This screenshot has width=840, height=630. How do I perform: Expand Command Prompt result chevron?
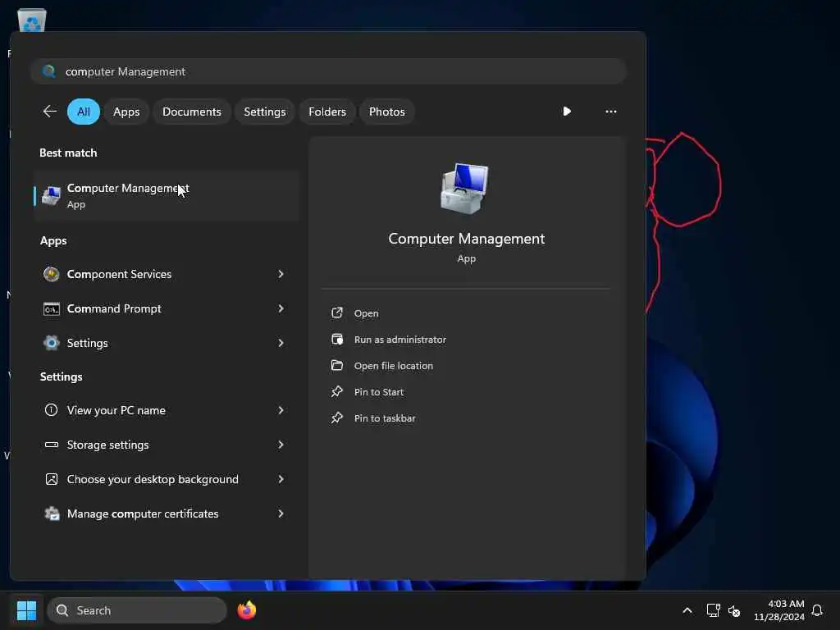click(x=281, y=308)
